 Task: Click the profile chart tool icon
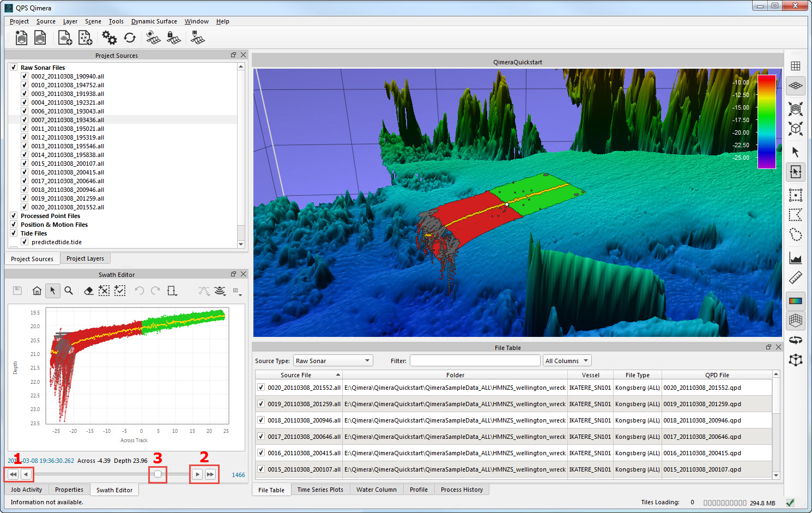point(796,257)
